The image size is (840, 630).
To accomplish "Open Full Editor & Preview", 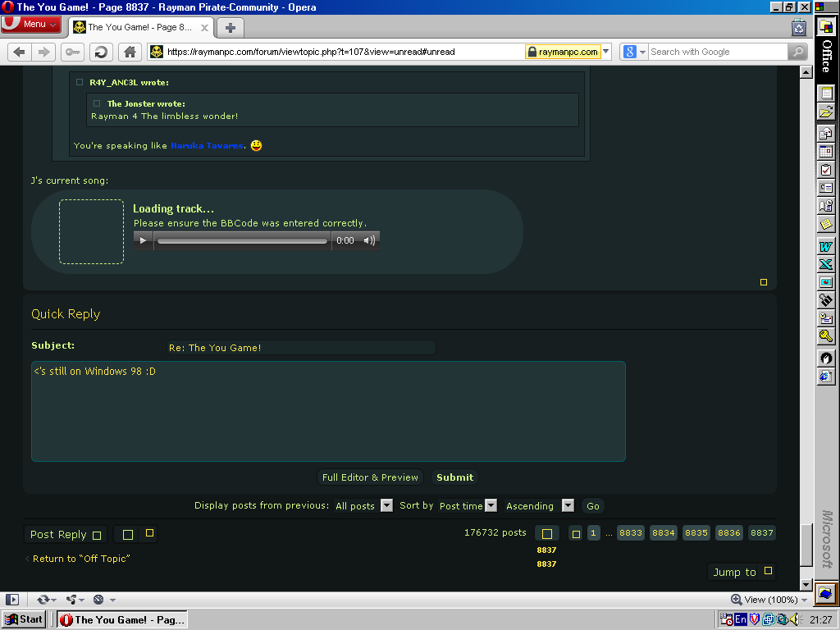I will 370,477.
